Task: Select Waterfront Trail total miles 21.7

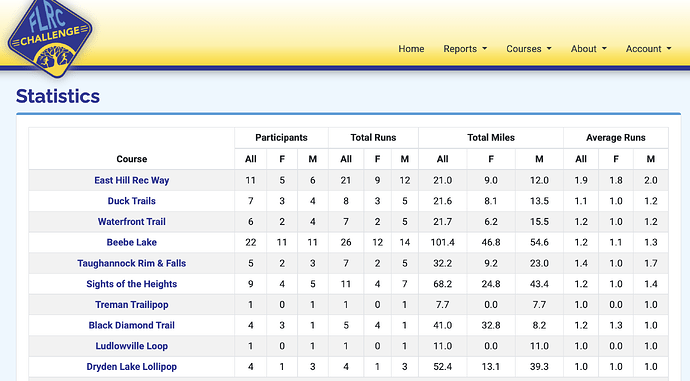Action: tap(442, 222)
